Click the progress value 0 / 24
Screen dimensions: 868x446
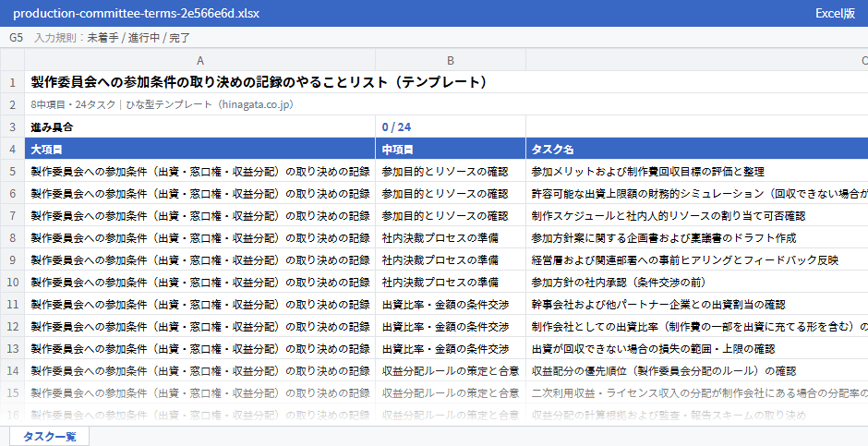(396, 127)
